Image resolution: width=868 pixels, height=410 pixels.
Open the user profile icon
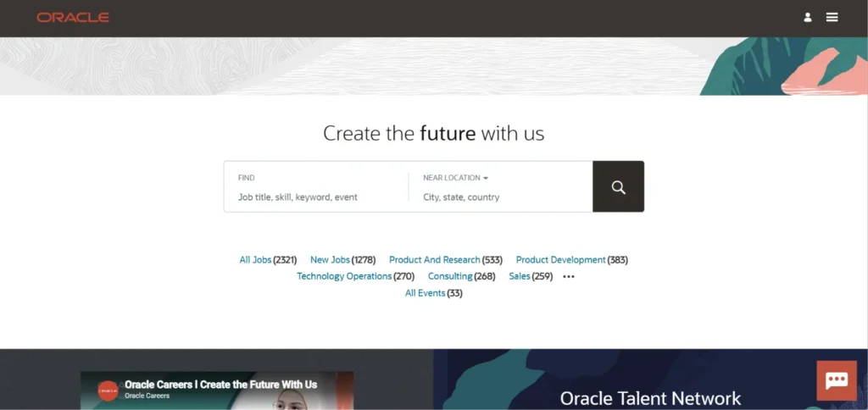(808, 17)
